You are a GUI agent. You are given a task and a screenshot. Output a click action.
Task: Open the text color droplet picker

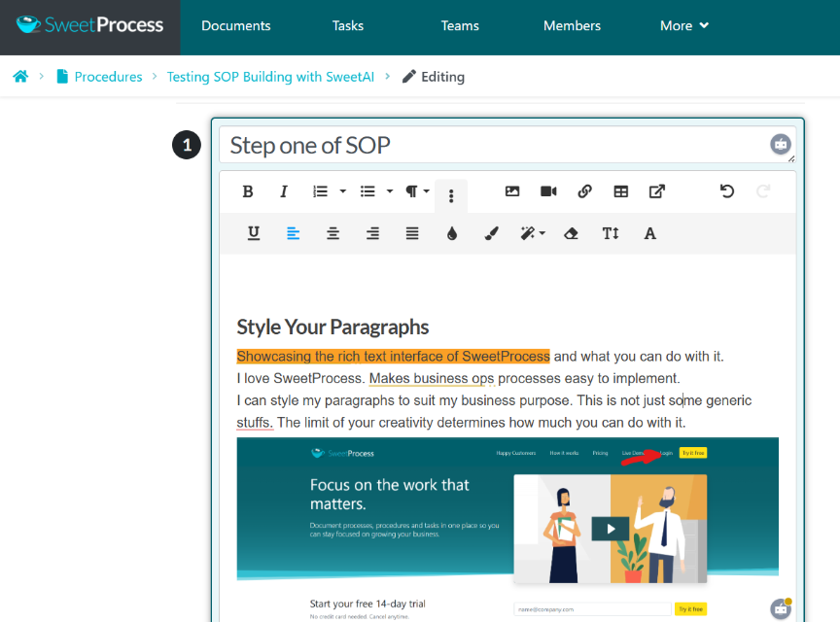(452, 233)
